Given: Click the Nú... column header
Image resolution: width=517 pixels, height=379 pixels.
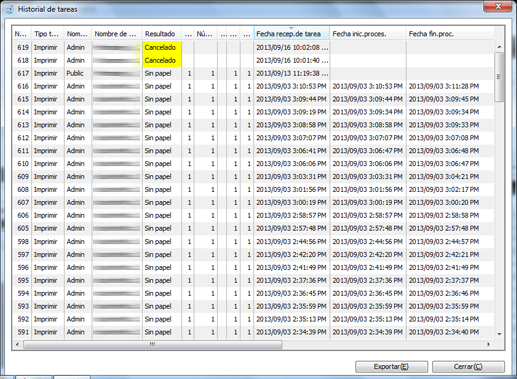Looking at the screenshot, I should tap(206, 34).
